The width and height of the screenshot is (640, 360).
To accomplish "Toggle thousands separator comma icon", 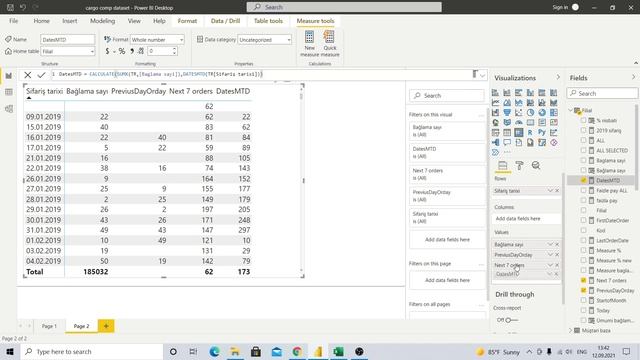I will tap(132, 51).
